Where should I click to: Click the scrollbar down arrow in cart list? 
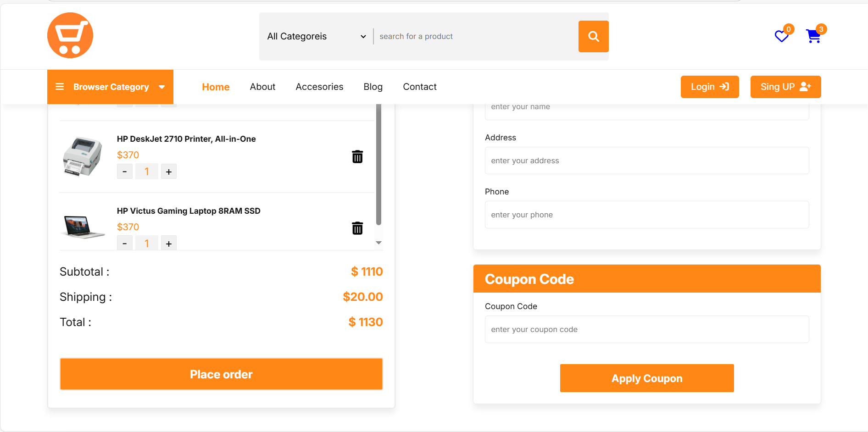click(x=378, y=243)
